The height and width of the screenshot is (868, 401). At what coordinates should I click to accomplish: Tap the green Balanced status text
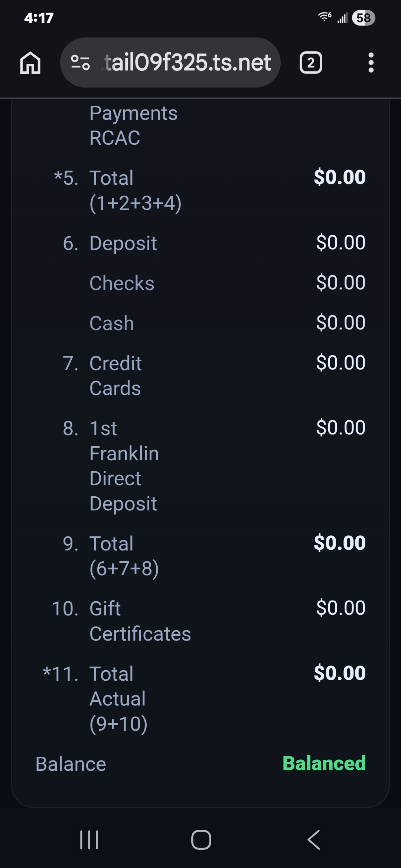pyautogui.click(x=324, y=764)
